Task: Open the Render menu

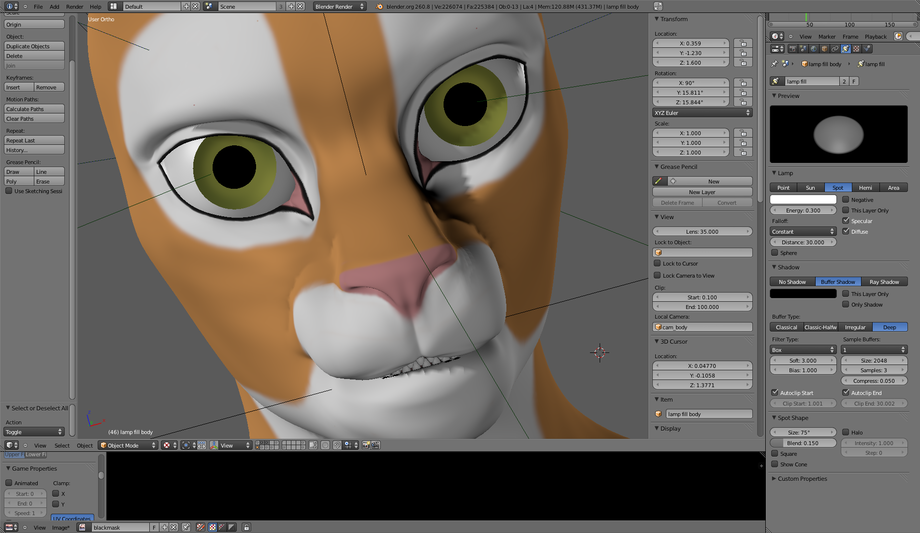Action: (x=74, y=6)
